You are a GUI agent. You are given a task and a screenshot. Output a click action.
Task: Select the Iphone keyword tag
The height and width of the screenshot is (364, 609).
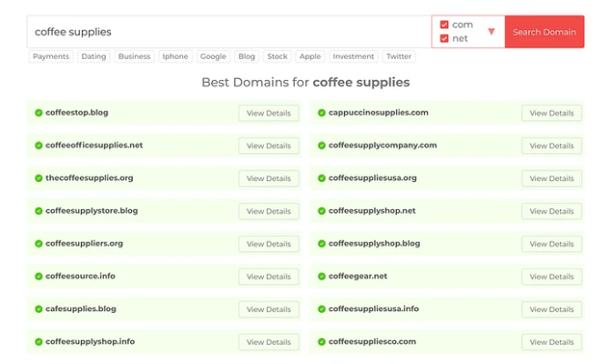click(175, 56)
